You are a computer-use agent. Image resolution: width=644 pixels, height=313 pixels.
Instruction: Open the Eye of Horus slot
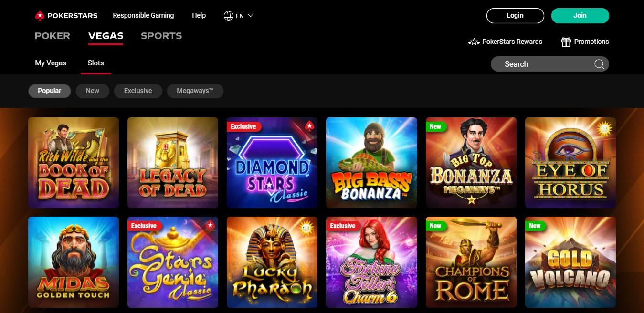pos(570,163)
